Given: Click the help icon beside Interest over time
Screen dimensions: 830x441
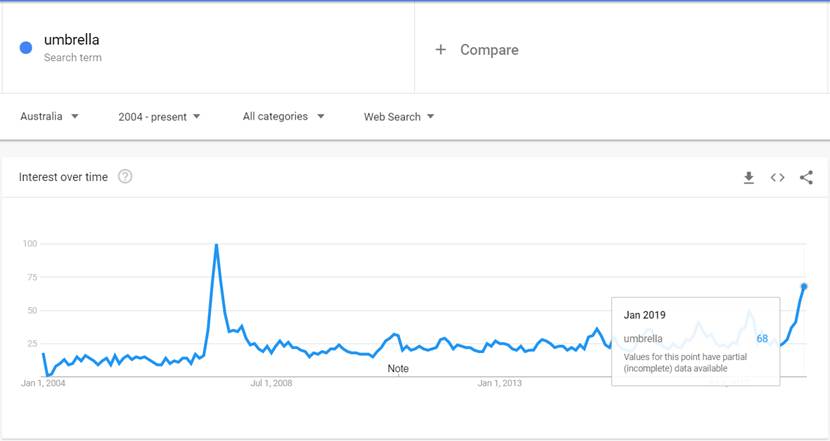Looking at the screenshot, I should tap(125, 177).
